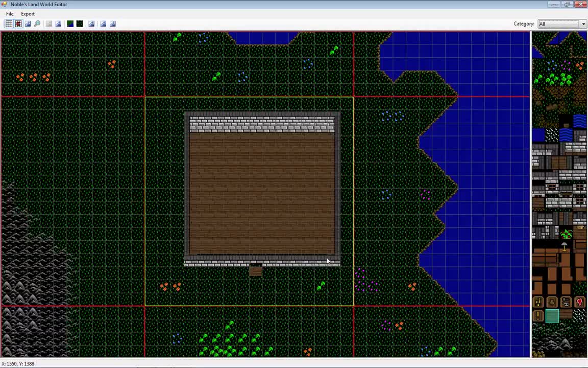Pick the orange flowers tile in palette
Viewport: 588px width, 368px height.
click(x=579, y=66)
